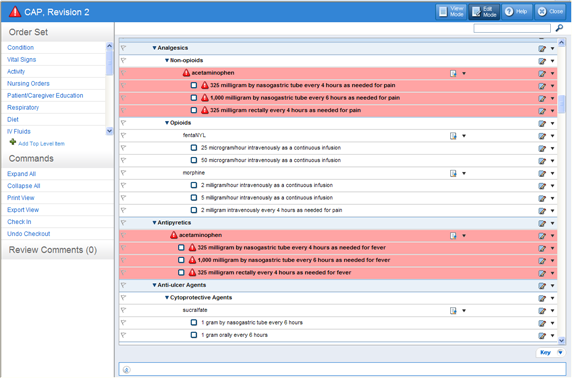Click edit icon on fentaNYL row
The height and width of the screenshot is (378, 572).
(x=542, y=136)
